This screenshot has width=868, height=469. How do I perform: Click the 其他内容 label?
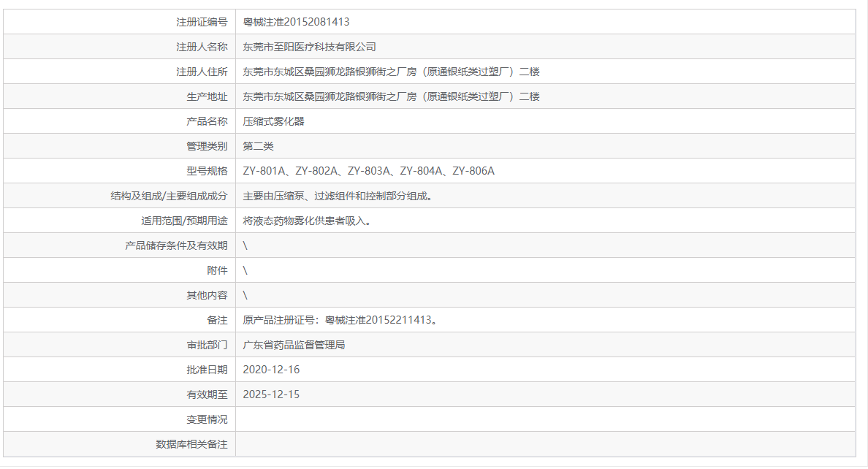[x=207, y=295]
